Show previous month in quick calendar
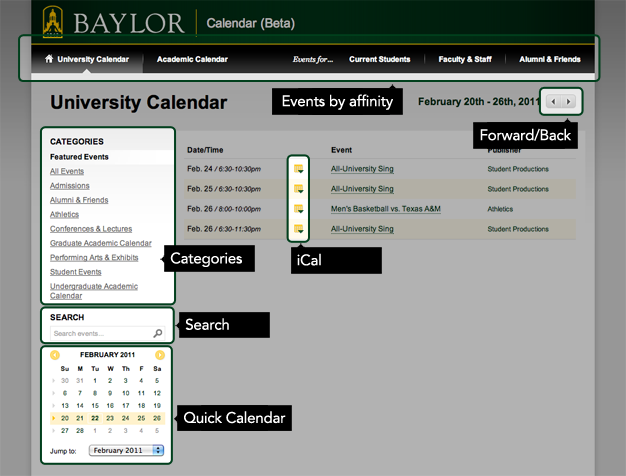The width and height of the screenshot is (626, 476). tap(55, 355)
